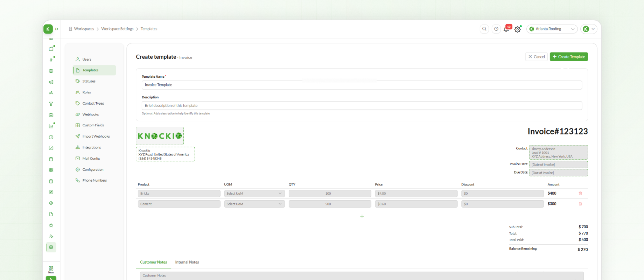Screen dimensions: 644x280
Task: Click the Due of Invoice field
Action: (x=558, y=173)
